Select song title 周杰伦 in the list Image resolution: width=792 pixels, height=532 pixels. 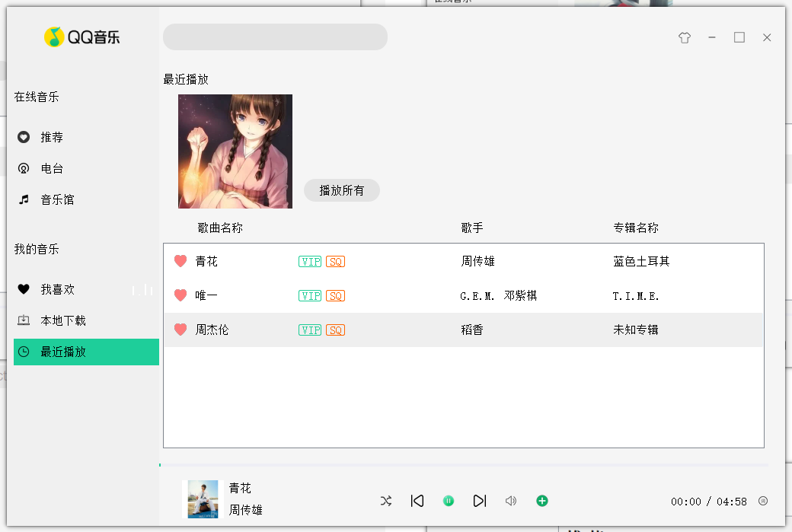[212, 330]
